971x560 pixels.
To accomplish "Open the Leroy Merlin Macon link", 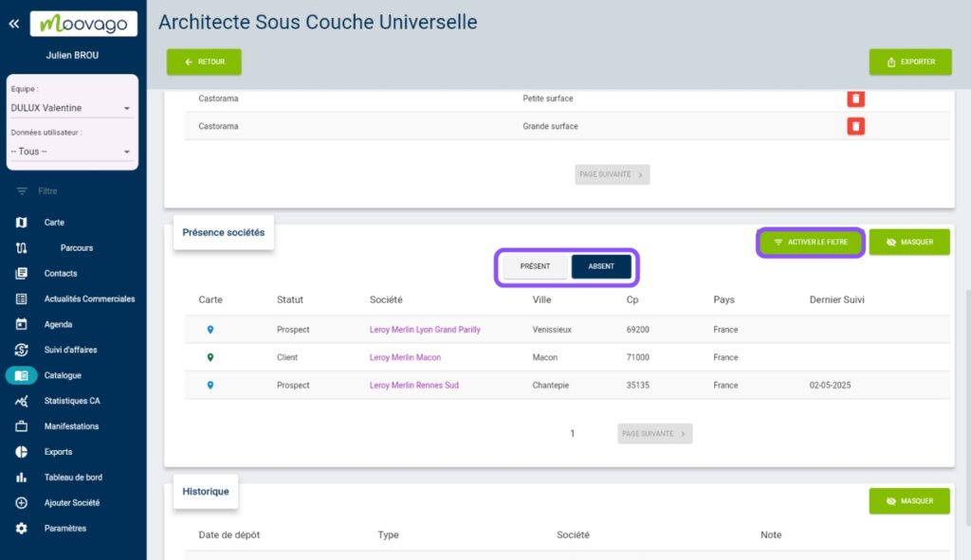I will (405, 357).
